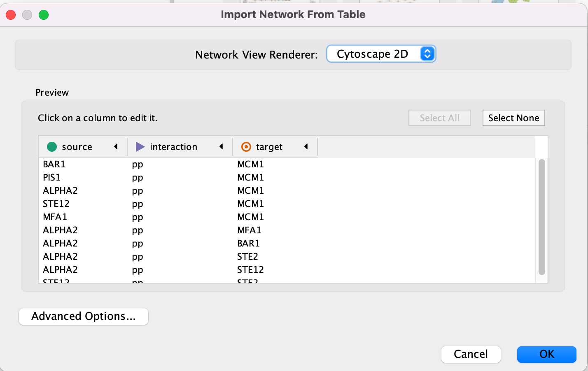The height and width of the screenshot is (371, 588).
Task: Click the orange target node icon
Action: [x=246, y=147]
